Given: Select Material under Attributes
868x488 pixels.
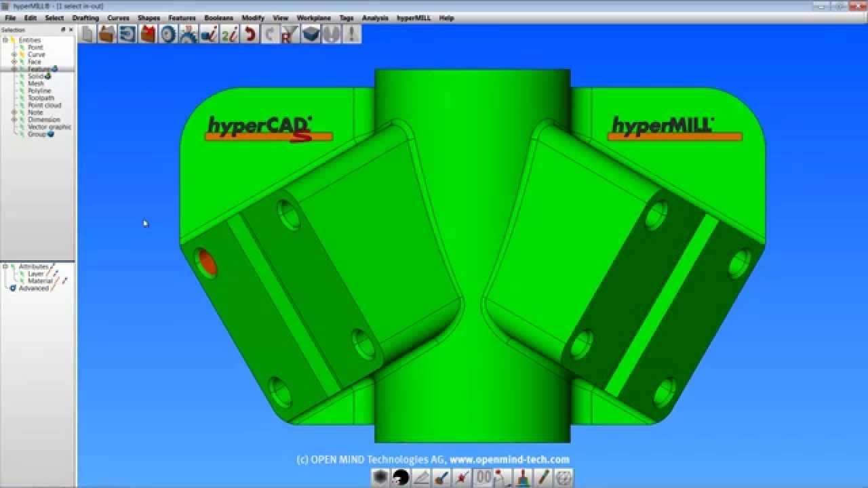Looking at the screenshot, I should [x=40, y=281].
